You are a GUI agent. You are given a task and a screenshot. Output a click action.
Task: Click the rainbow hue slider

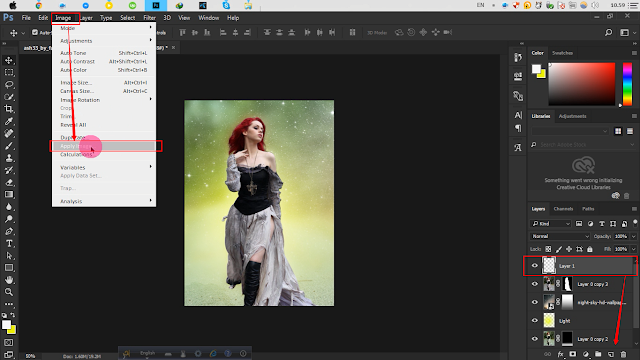pos(627,84)
